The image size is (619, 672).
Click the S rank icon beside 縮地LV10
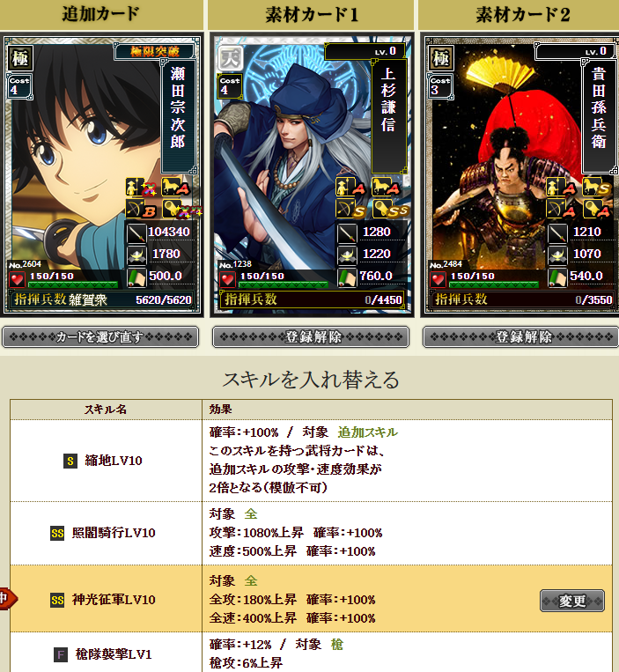[x=70, y=462]
